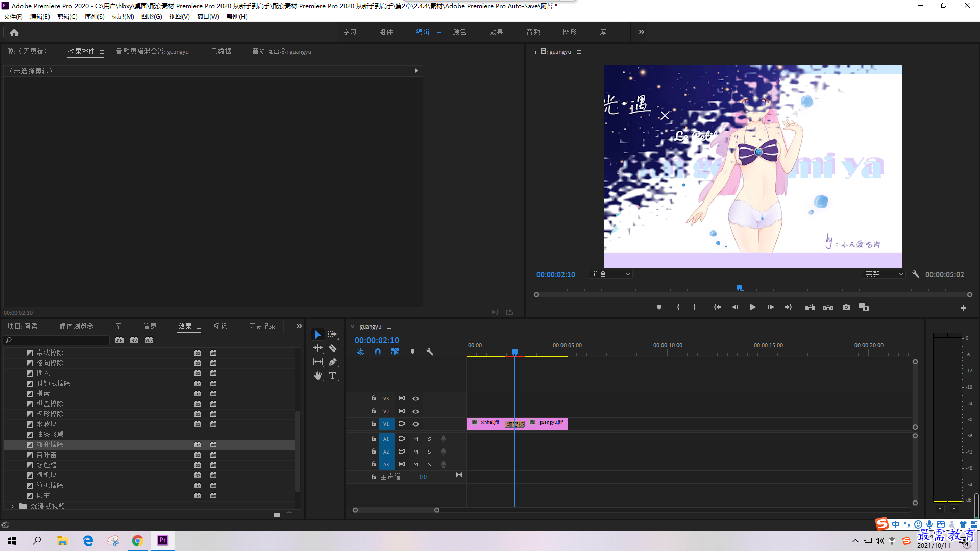Select the Hand tool
Screen dimensions: 980x551
(317, 375)
